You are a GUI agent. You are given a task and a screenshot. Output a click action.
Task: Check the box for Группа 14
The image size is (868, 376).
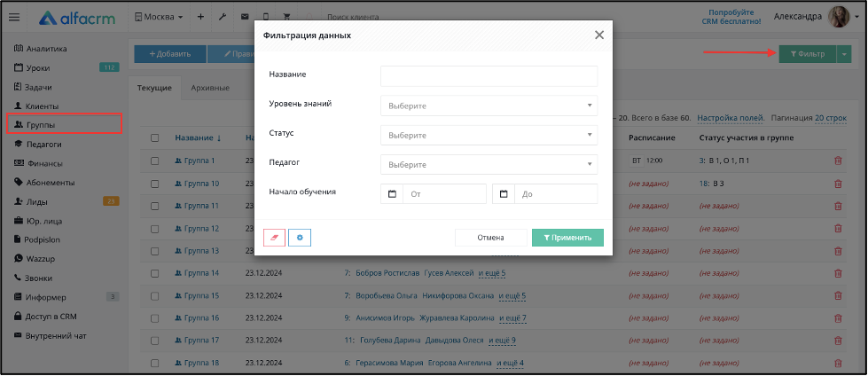click(x=155, y=273)
